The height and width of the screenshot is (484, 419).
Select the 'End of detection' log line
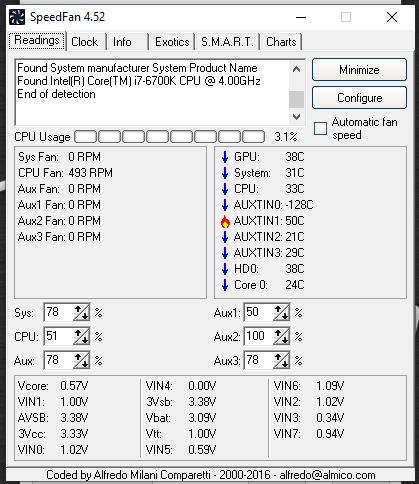pyautogui.click(x=56, y=94)
